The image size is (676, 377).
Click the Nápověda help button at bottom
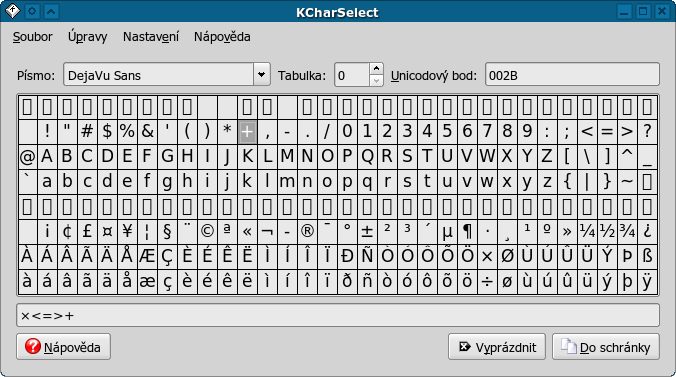(63, 347)
